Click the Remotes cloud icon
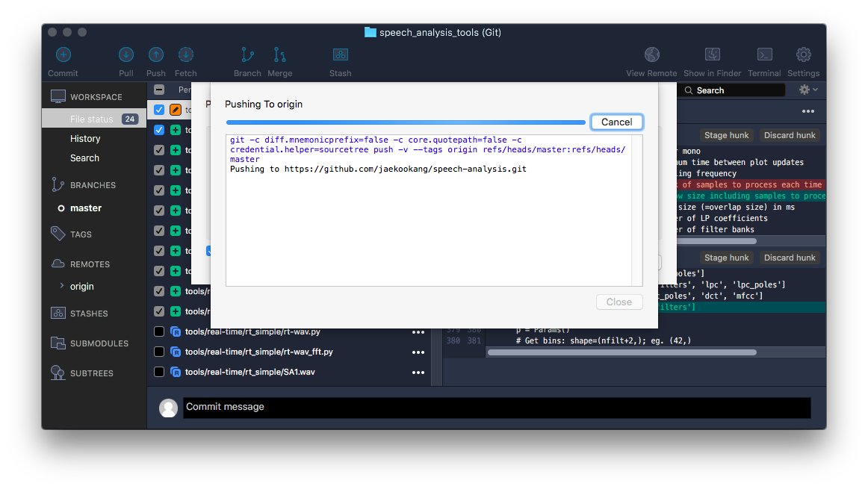Viewport: 868px width, 489px height. coord(58,264)
